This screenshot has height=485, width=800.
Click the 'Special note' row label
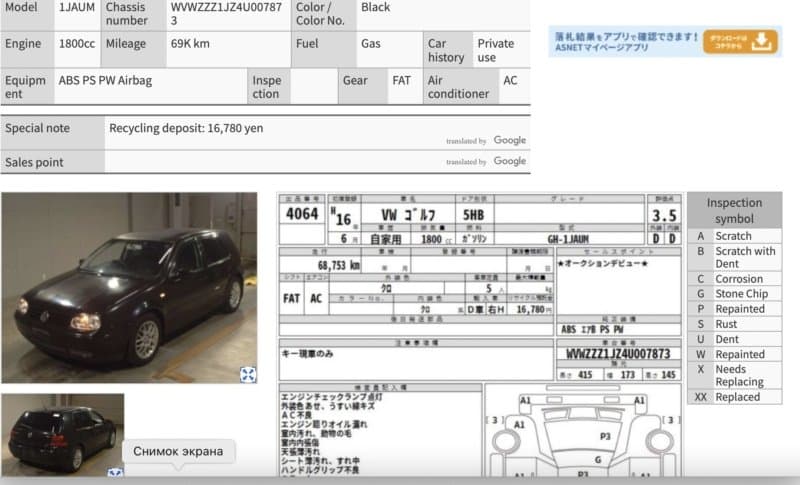[37, 128]
